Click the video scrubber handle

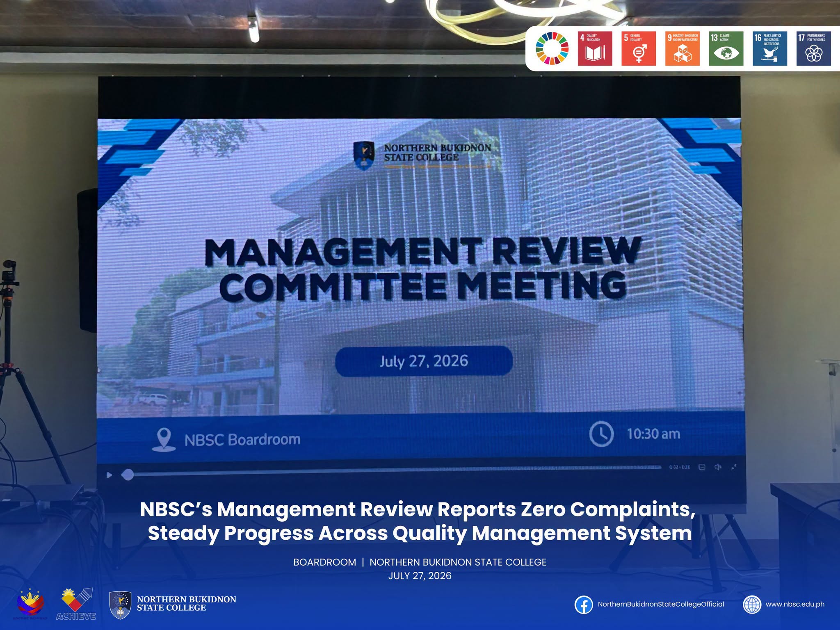click(x=128, y=475)
